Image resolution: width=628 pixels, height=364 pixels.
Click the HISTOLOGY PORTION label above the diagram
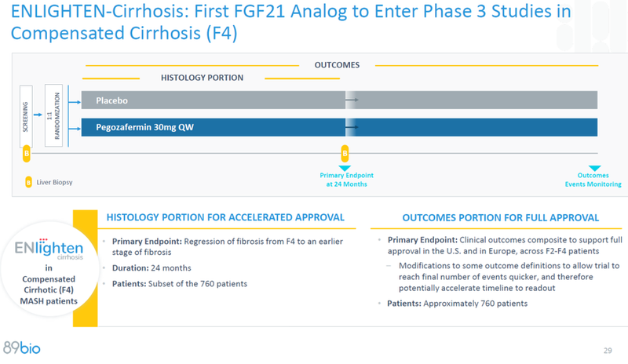click(x=202, y=78)
